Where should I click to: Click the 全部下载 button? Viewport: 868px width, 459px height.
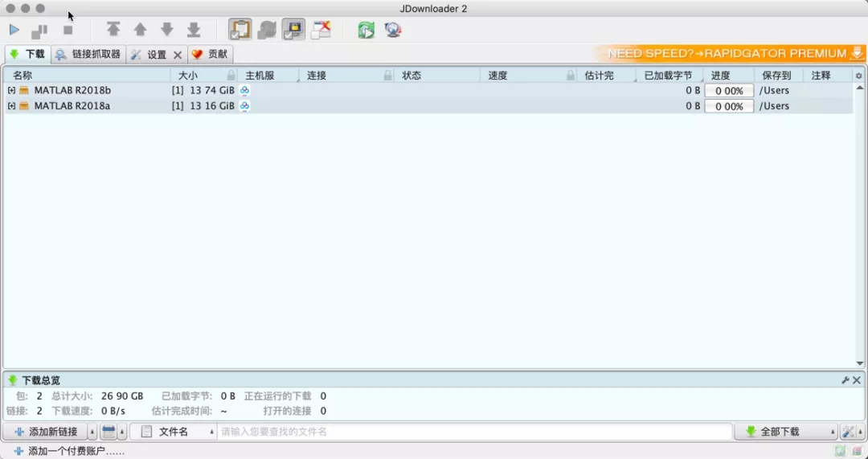pyautogui.click(x=782, y=432)
